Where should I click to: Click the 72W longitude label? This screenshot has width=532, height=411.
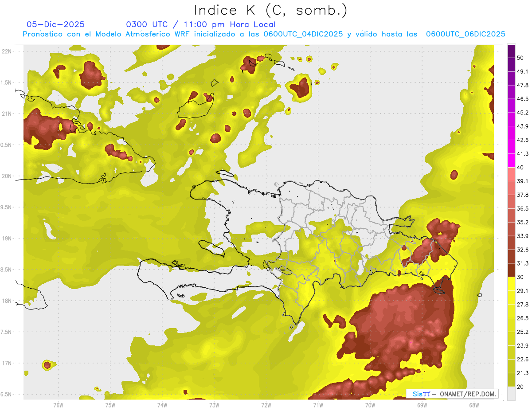tap(266, 405)
